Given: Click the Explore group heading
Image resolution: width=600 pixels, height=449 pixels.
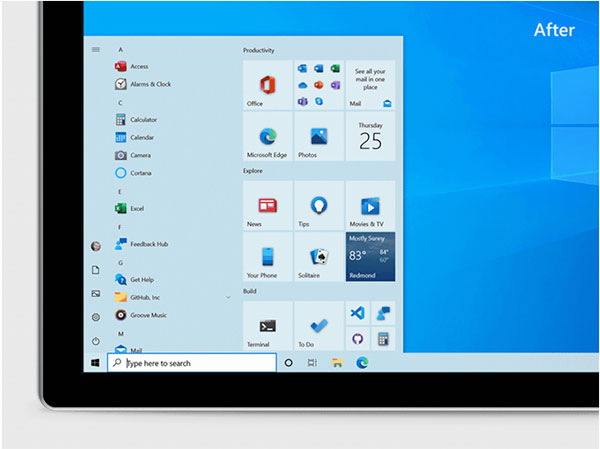Looking at the screenshot, I should (253, 171).
